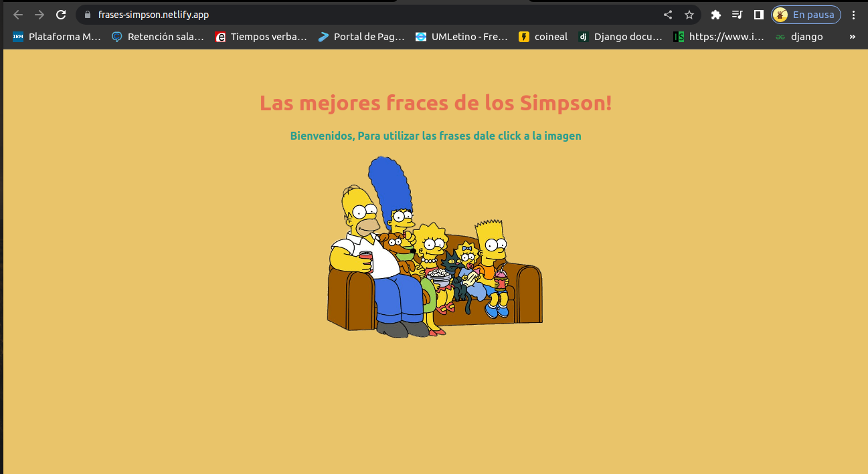Open the https://www.i... bookmark
This screenshot has width=868, height=474.
719,37
